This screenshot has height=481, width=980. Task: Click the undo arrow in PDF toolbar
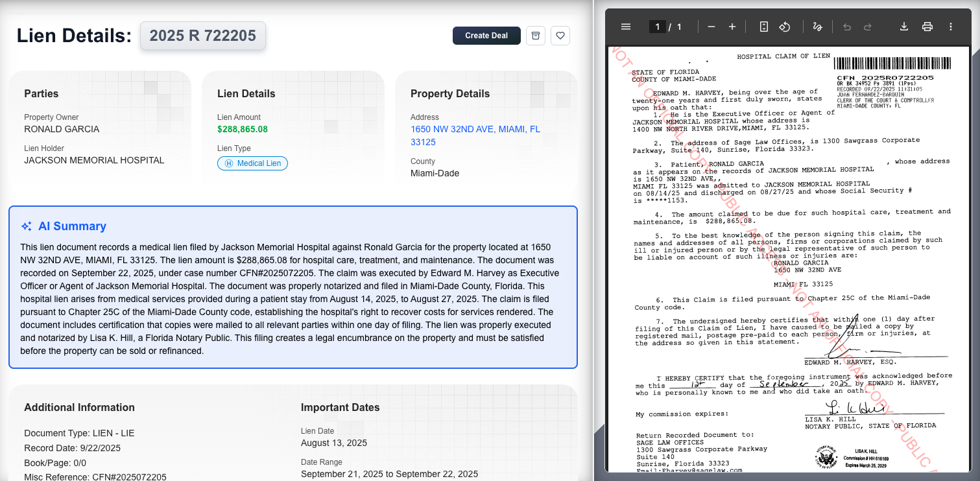(x=846, y=27)
